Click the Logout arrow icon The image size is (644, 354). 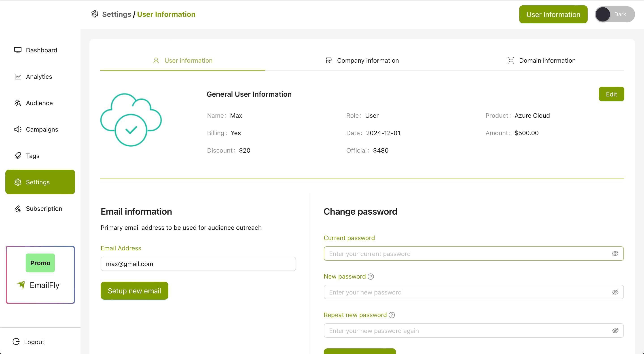[x=16, y=341]
